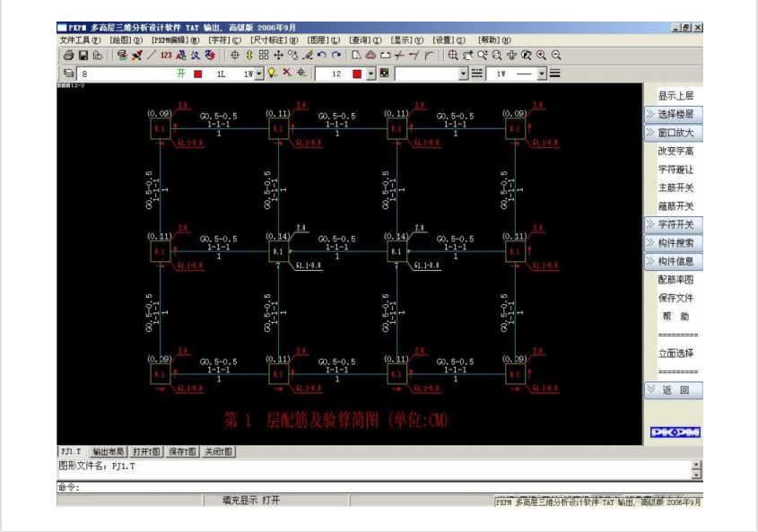Image resolution: width=758 pixels, height=532 pixels.
Task: Select the PJ1.T drawing tab
Action: (x=72, y=451)
